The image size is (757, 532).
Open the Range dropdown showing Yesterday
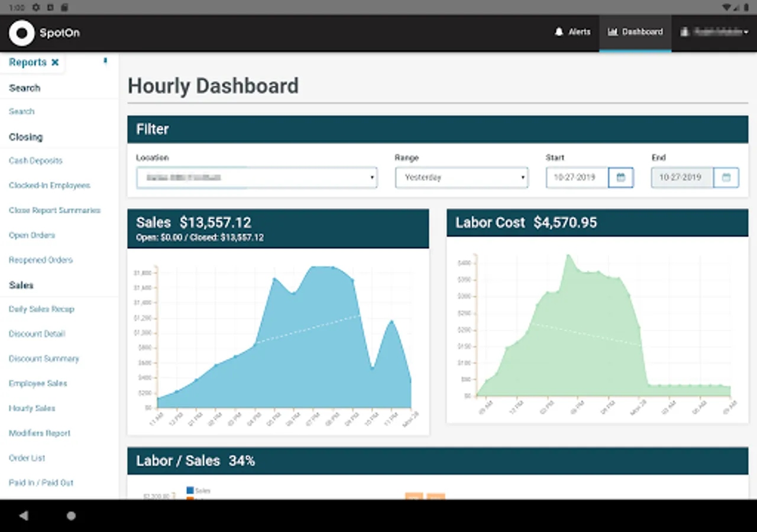click(x=462, y=177)
